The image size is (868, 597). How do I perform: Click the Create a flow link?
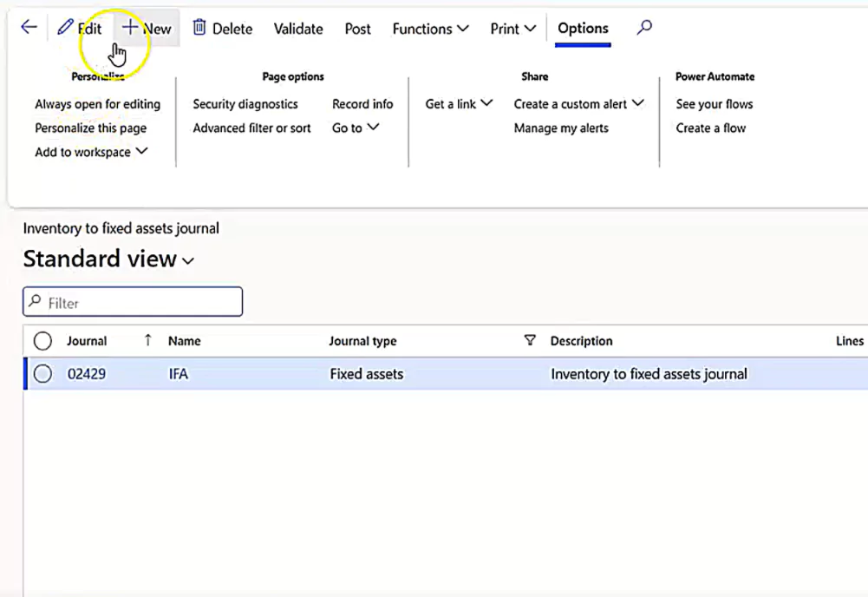pos(710,128)
